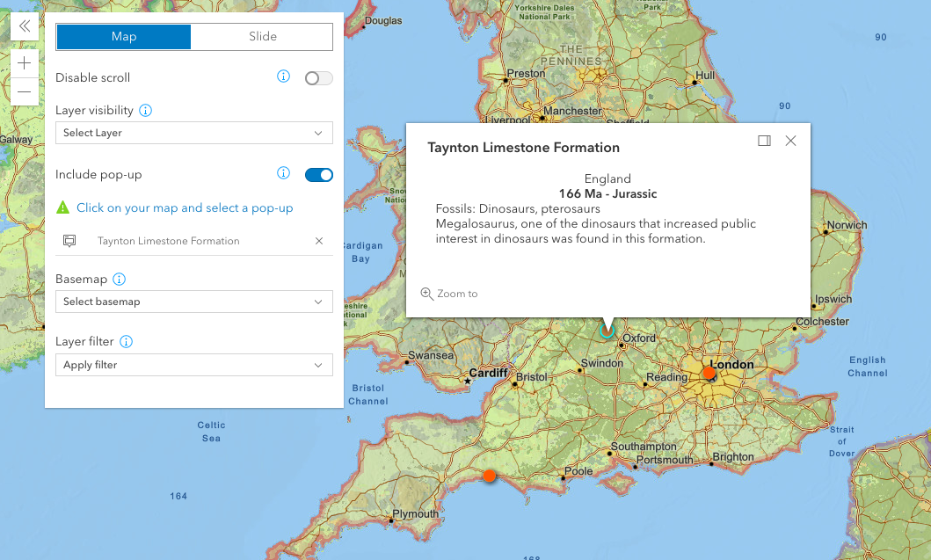Screen dimensions: 931x560
Task: Close the Taynton Limestone Formation pop-up
Action: tap(790, 141)
